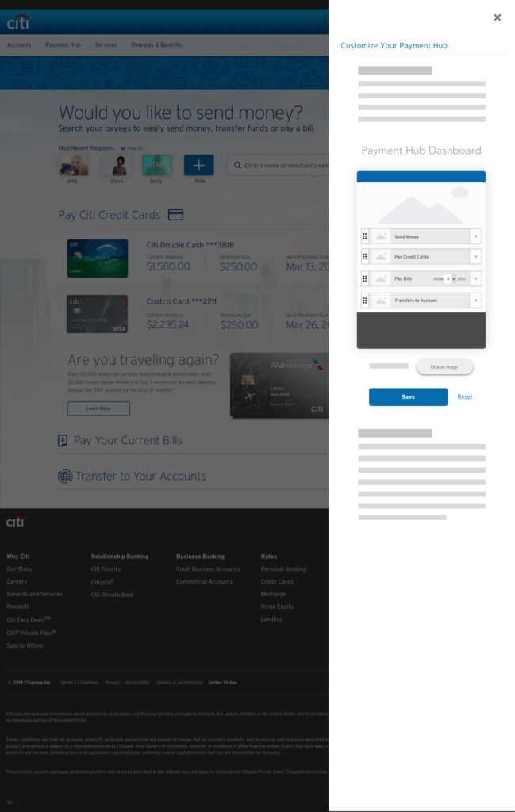
Task: Open Our Story footer link
Action: click(19, 569)
